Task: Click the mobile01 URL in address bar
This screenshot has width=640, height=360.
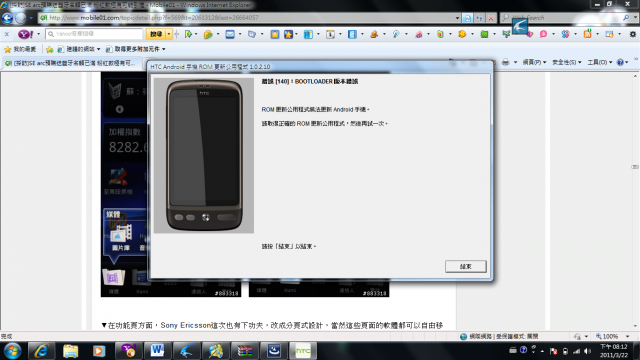Action: click(x=153, y=18)
